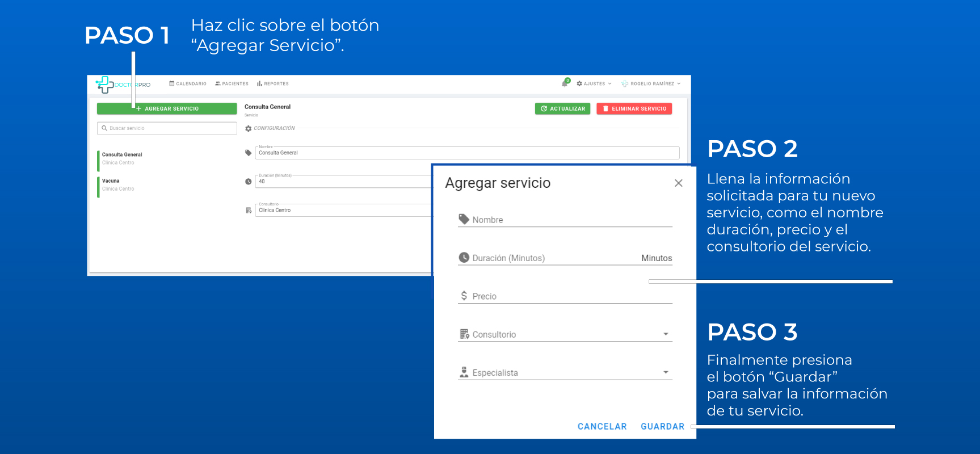Expand the Especialista dropdown arrow
The width and height of the screenshot is (980, 454).
point(666,372)
